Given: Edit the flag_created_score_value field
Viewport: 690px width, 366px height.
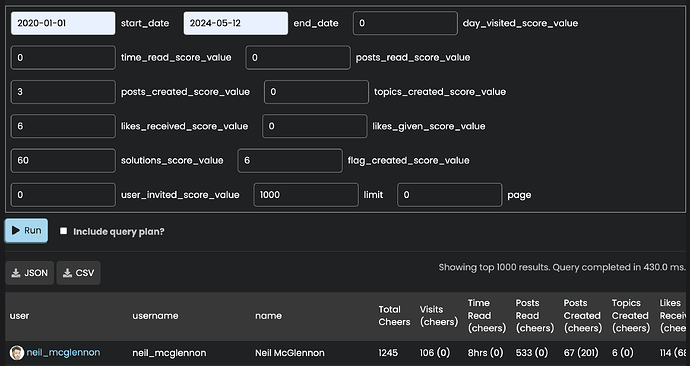Looking at the screenshot, I should [290, 161].
